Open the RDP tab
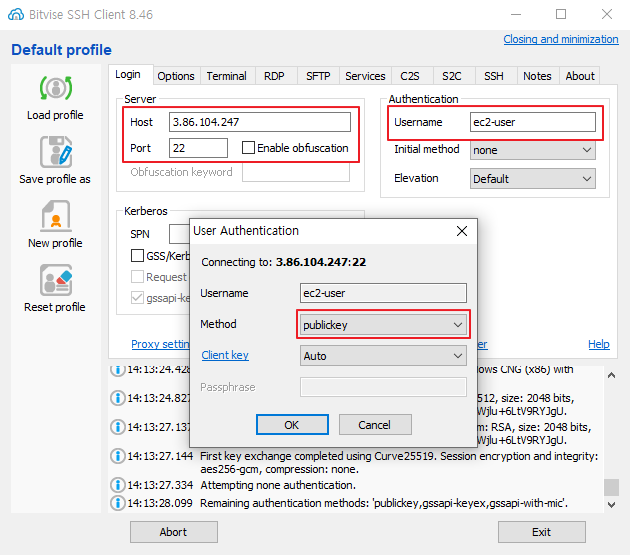 click(274, 76)
